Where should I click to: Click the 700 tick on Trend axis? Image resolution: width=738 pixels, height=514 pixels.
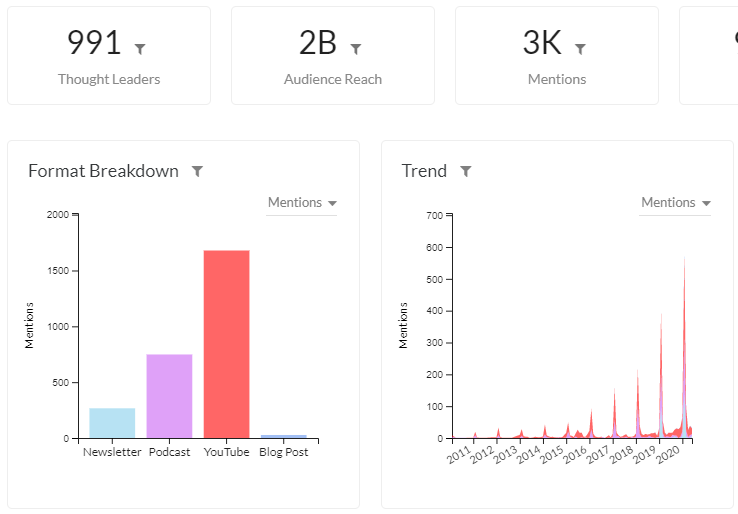(434, 216)
